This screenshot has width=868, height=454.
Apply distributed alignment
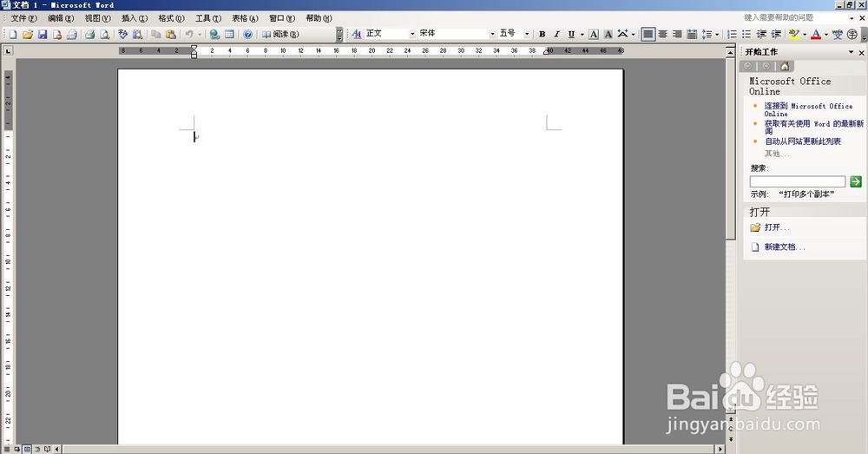[692, 35]
